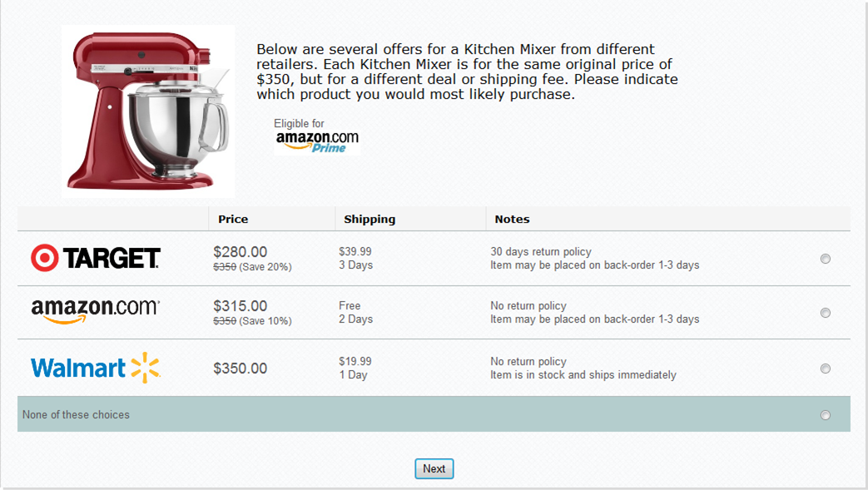Click the 30 days return policy note
Viewport: 868px width, 490px height.
click(541, 252)
